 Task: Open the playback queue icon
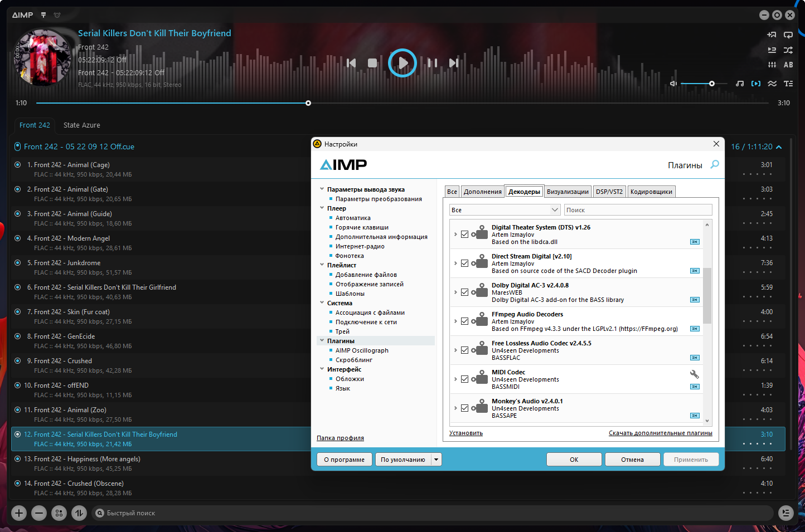(x=772, y=50)
